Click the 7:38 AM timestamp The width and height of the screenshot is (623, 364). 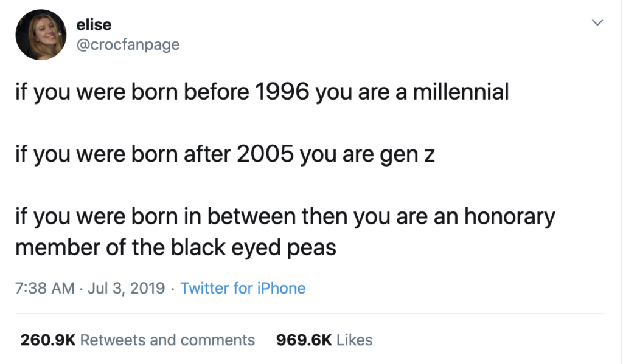pos(45,288)
